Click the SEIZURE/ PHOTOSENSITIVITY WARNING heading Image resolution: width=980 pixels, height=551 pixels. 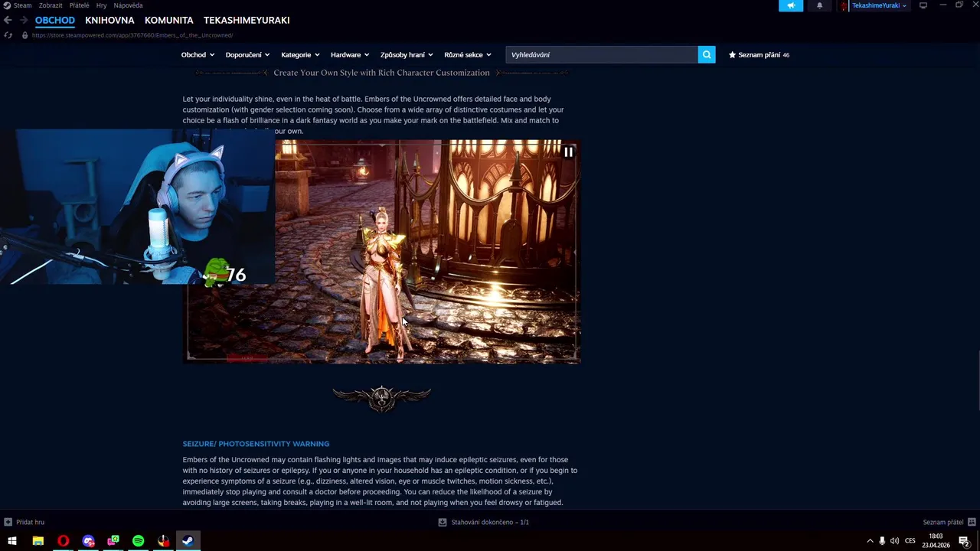click(256, 444)
